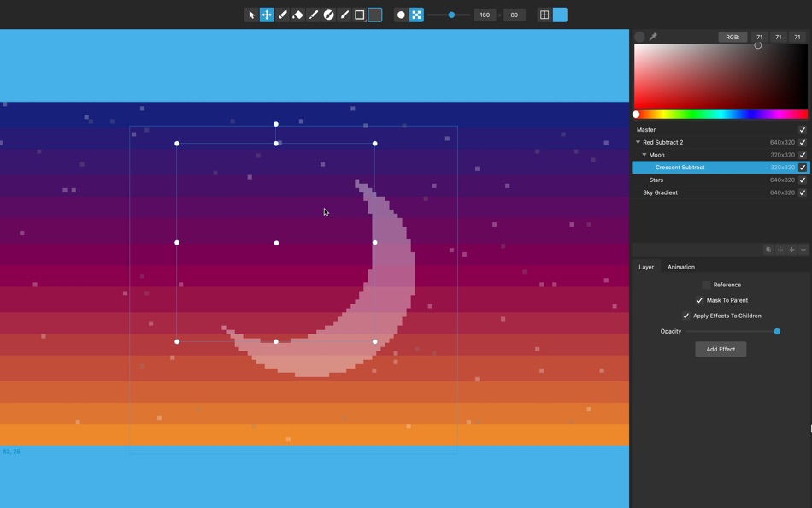Select the selection arrow tool
Image resolution: width=812 pixels, height=508 pixels.
pyautogui.click(x=250, y=15)
